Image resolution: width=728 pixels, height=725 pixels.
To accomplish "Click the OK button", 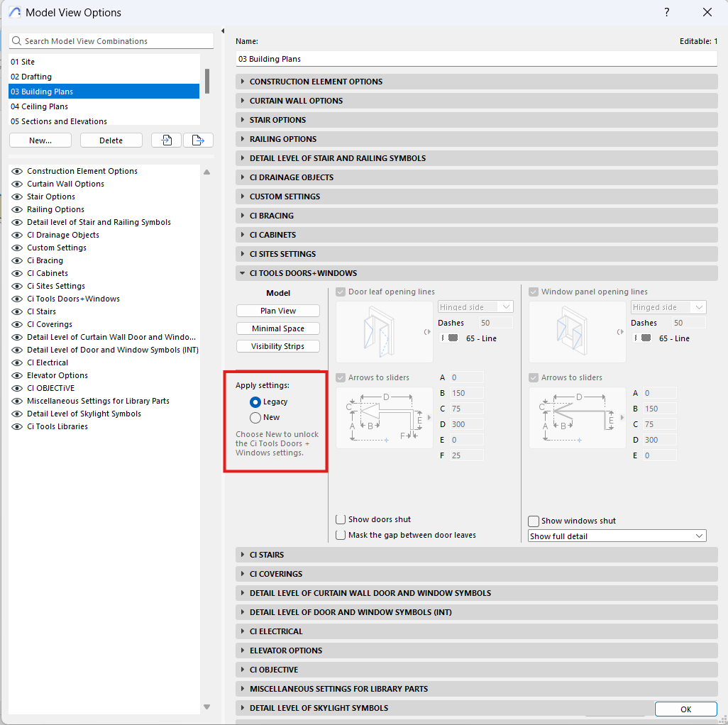I will (685, 709).
